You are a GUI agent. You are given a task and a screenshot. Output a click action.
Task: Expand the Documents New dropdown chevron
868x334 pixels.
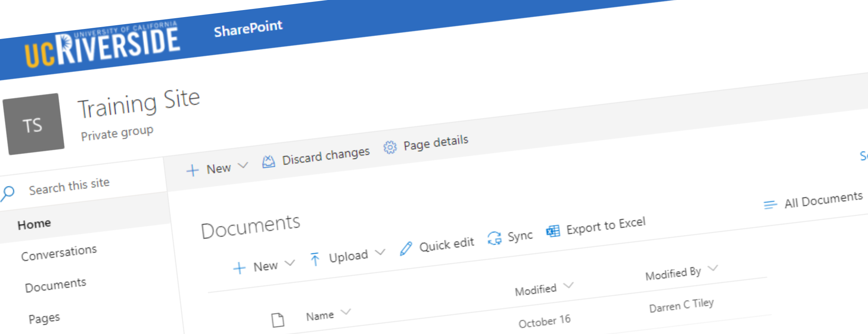pos(290,263)
